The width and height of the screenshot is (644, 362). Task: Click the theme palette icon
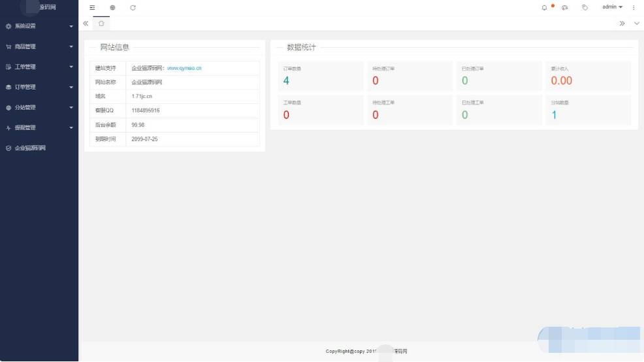point(565,8)
